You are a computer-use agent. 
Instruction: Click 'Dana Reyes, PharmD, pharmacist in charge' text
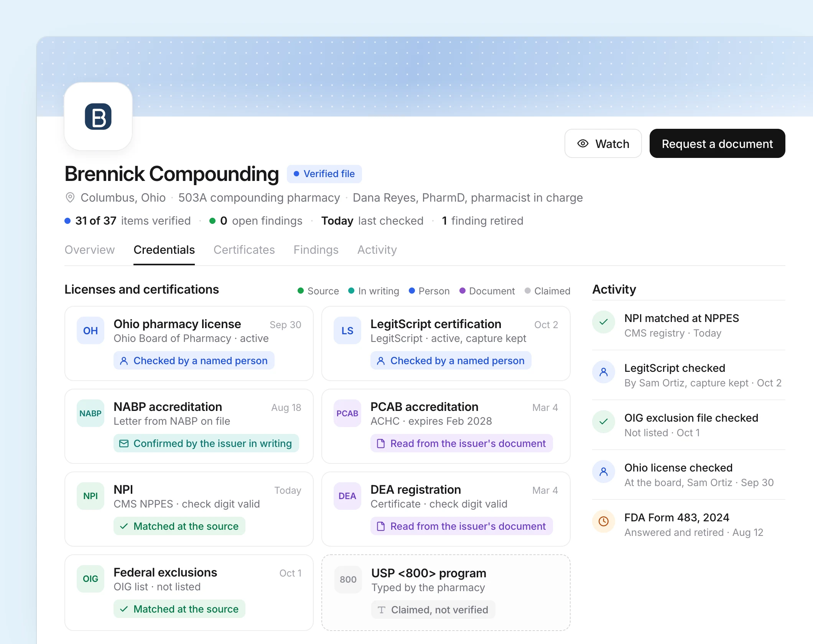(x=467, y=198)
